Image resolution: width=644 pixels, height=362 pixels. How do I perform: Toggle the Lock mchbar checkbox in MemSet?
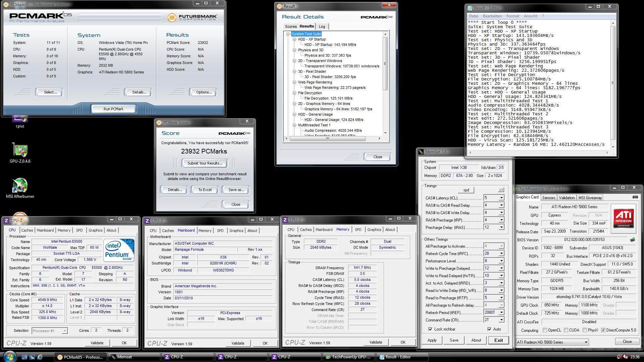pyautogui.click(x=430, y=329)
